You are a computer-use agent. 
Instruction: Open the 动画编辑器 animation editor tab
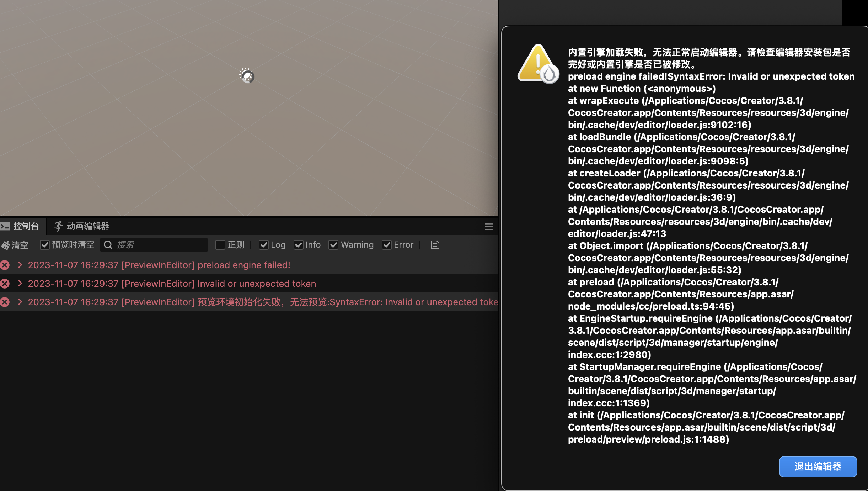coord(82,226)
